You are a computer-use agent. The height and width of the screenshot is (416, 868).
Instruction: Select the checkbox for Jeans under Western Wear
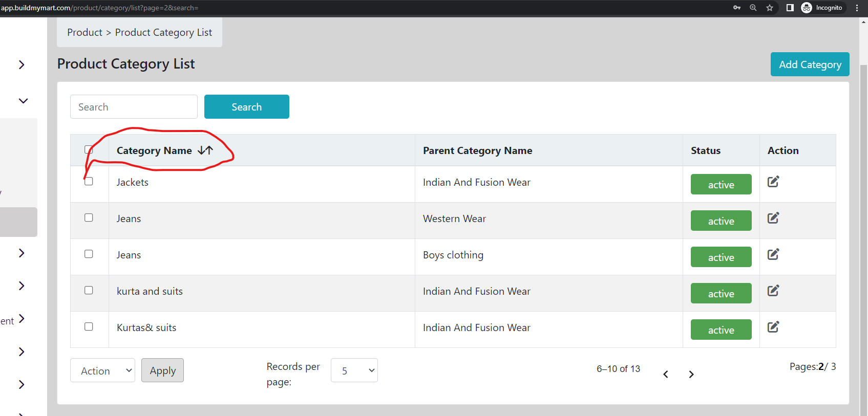click(x=89, y=217)
